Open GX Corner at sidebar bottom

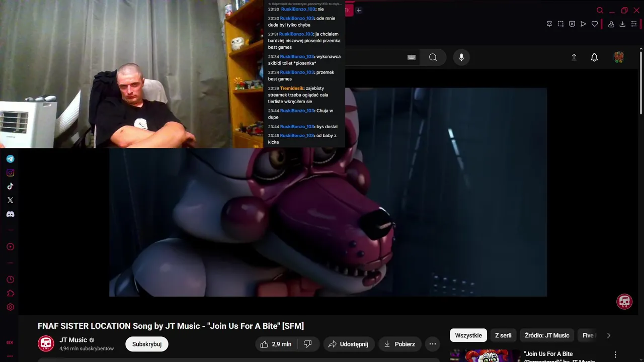pos(10,342)
